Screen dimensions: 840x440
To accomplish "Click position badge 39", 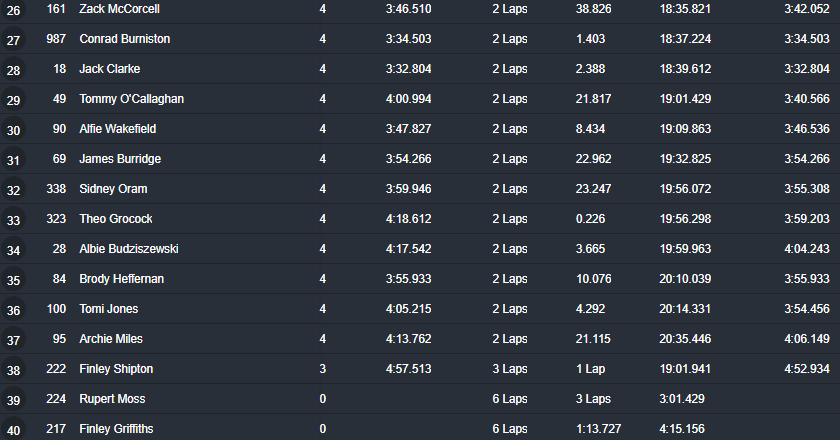I will pyautogui.click(x=13, y=401).
